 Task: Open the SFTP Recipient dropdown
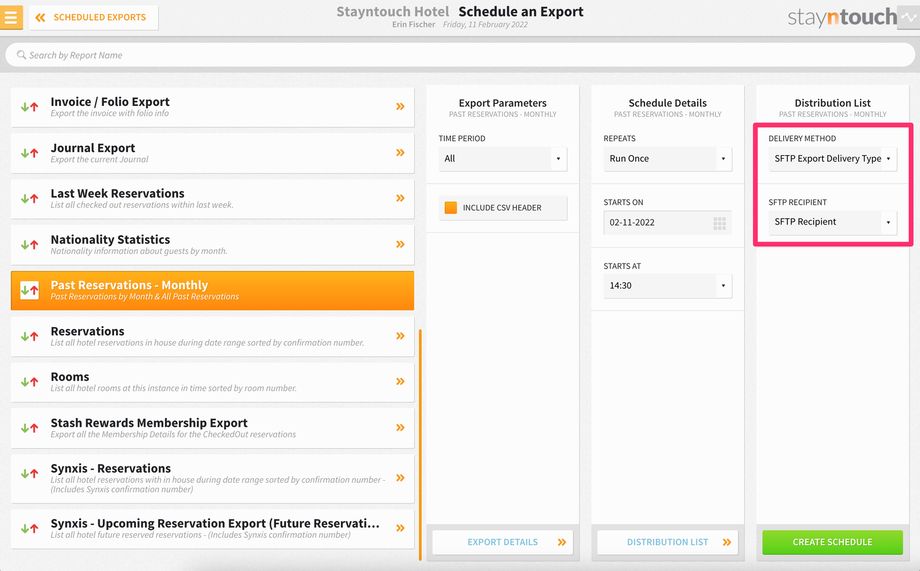click(833, 222)
